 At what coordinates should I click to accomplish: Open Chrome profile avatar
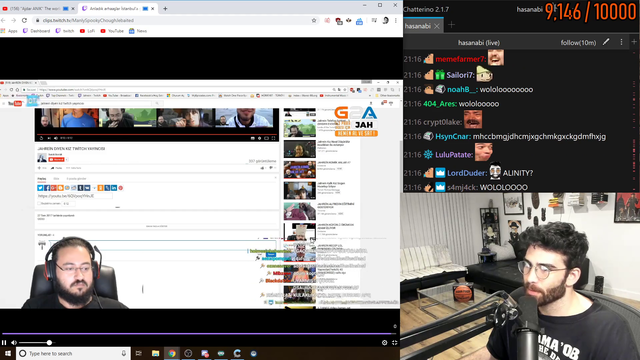tap(385, 20)
